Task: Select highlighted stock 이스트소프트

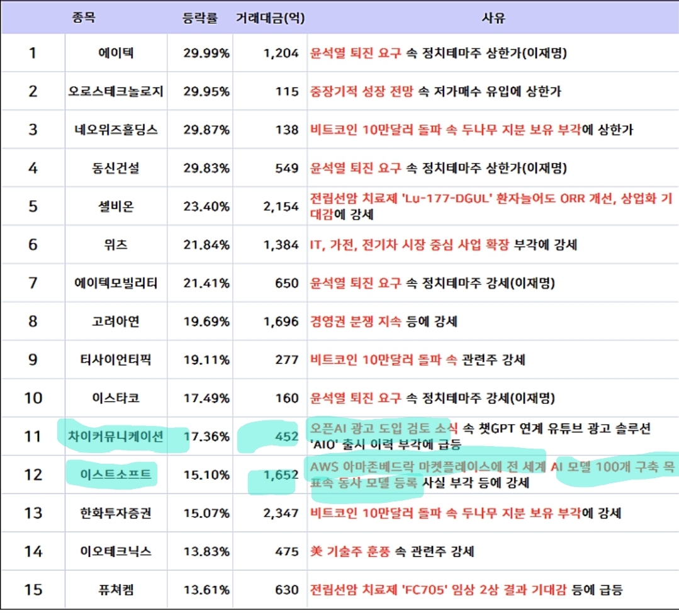Action: click(116, 474)
